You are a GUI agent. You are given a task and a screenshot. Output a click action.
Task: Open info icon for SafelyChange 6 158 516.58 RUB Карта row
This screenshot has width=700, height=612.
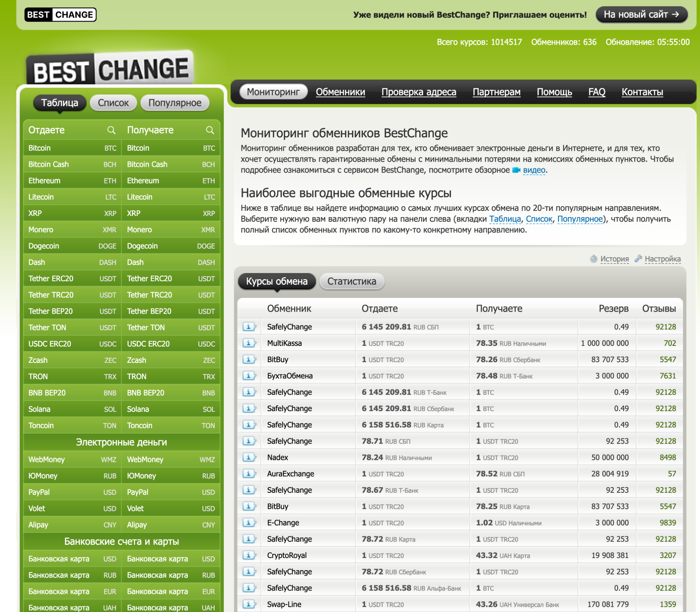tap(249, 425)
